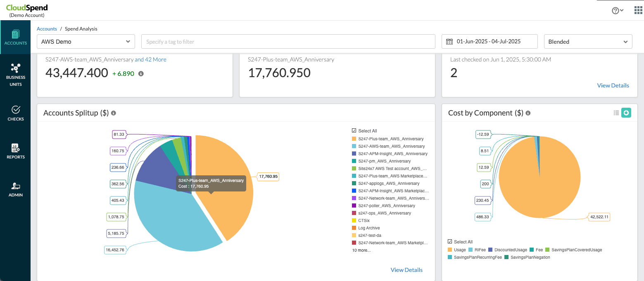Click info icon next to Cost by Component

[x=528, y=113]
